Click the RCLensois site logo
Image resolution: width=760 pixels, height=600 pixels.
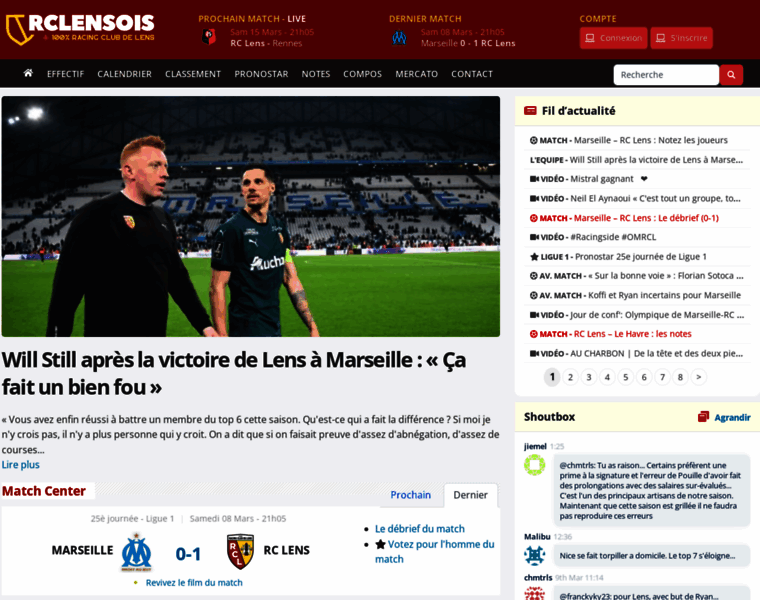pos(80,29)
